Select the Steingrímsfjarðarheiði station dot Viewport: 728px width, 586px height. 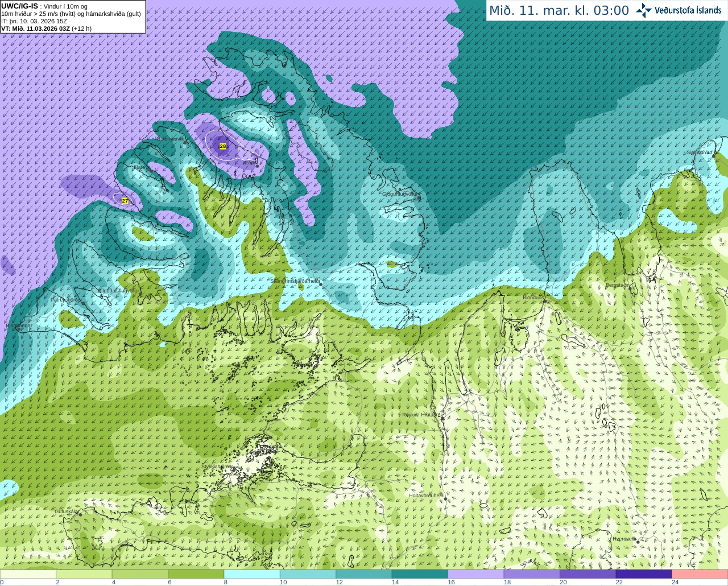[321, 284]
